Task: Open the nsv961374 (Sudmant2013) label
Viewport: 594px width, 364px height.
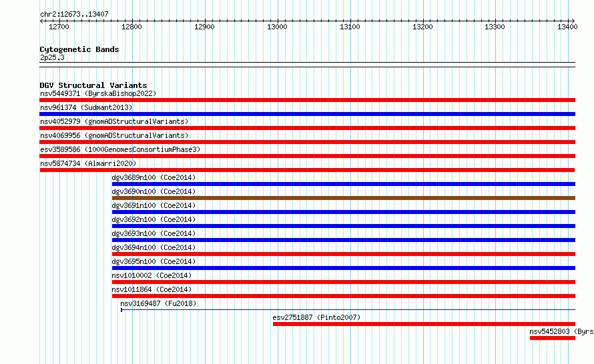Action: click(x=86, y=107)
